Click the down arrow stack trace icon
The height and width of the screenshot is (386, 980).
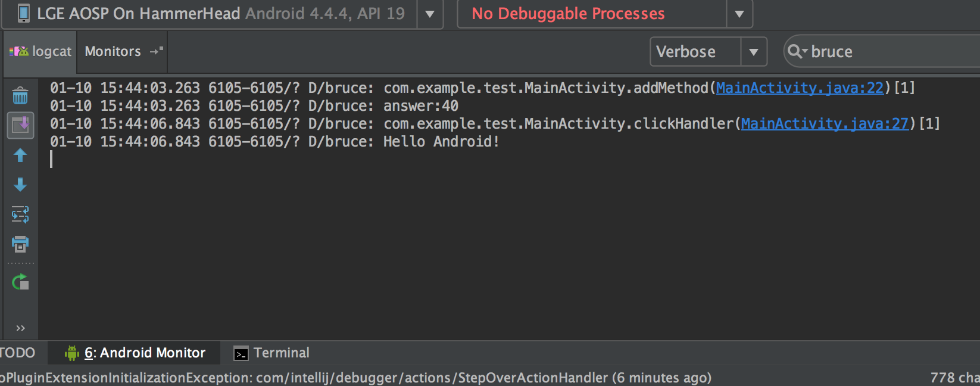[20, 185]
